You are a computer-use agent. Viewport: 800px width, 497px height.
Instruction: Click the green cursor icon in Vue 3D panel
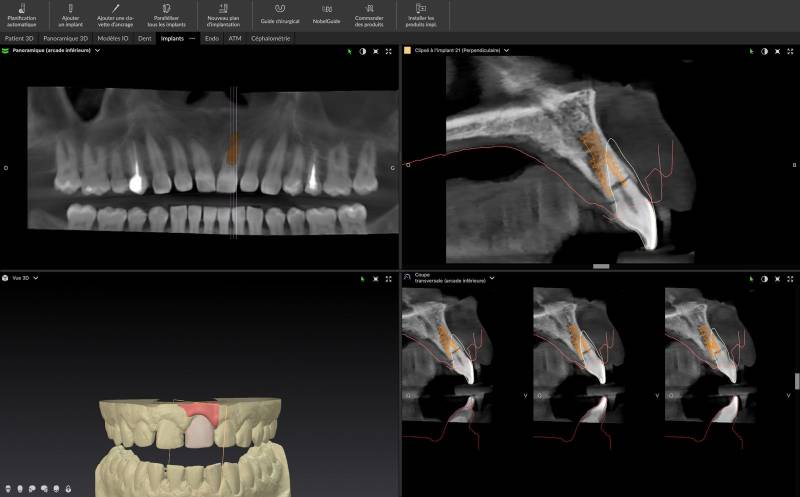point(363,279)
